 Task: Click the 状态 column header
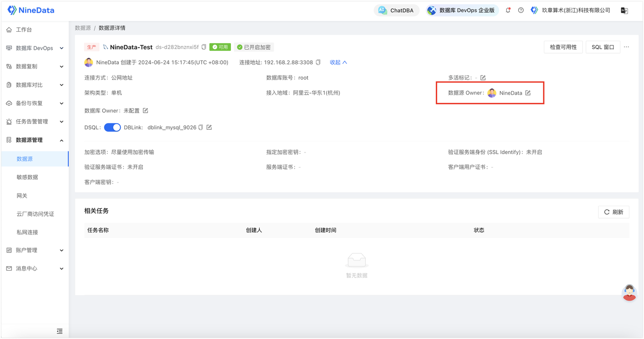pos(479,230)
